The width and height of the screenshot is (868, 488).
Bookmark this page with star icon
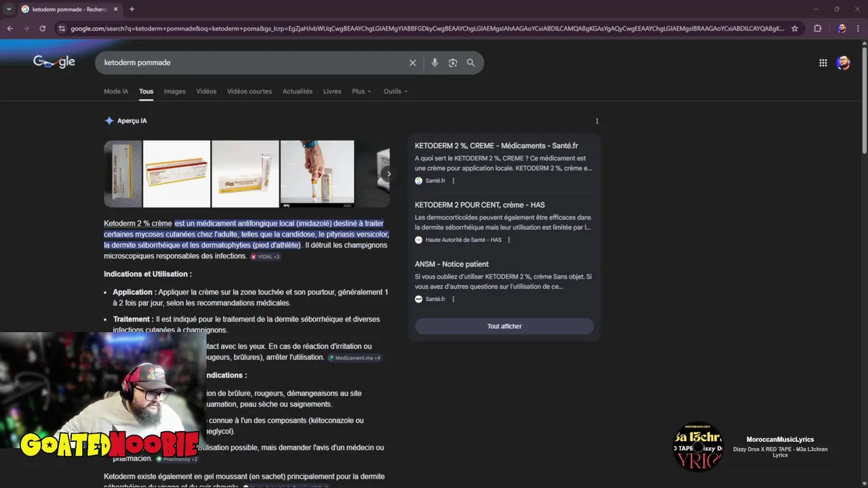(x=795, y=28)
